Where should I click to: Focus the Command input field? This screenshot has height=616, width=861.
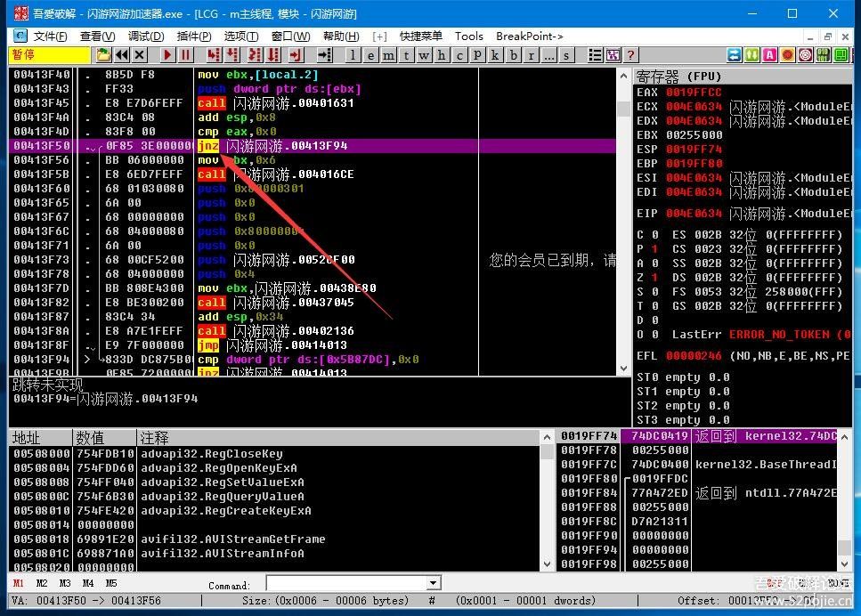(x=346, y=583)
